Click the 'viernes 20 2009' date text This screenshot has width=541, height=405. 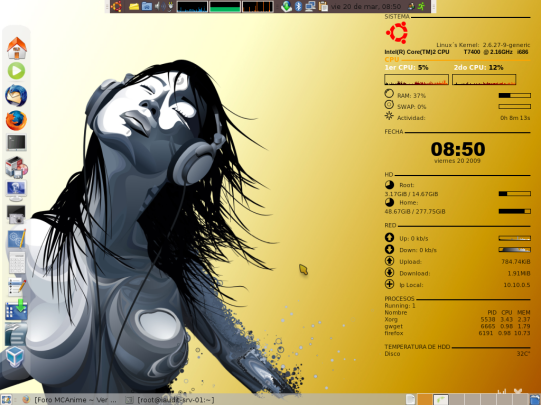click(x=457, y=160)
